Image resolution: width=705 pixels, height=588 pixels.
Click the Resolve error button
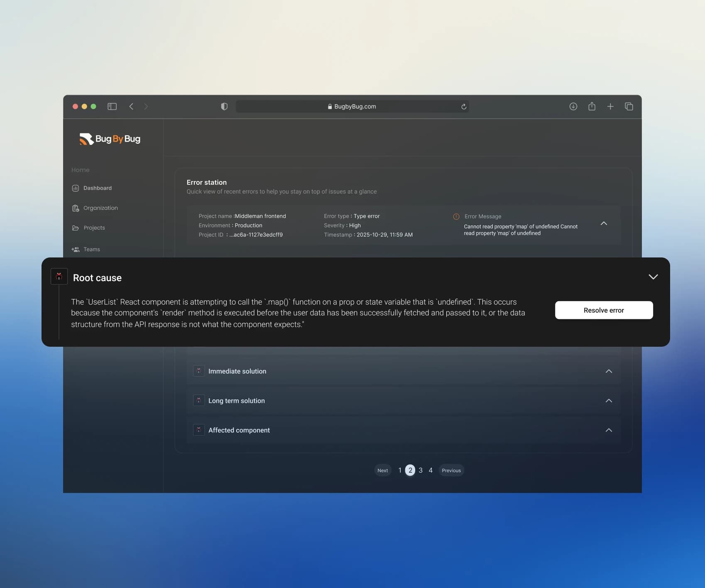coord(604,310)
